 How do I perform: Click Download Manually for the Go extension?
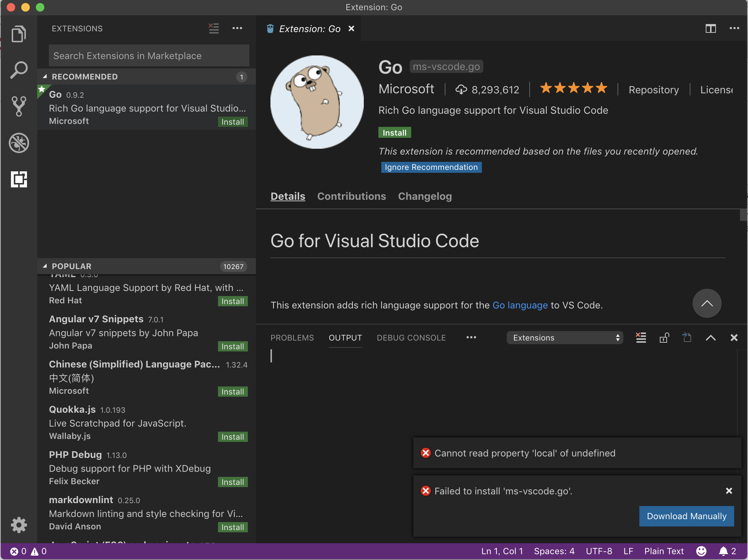click(686, 516)
